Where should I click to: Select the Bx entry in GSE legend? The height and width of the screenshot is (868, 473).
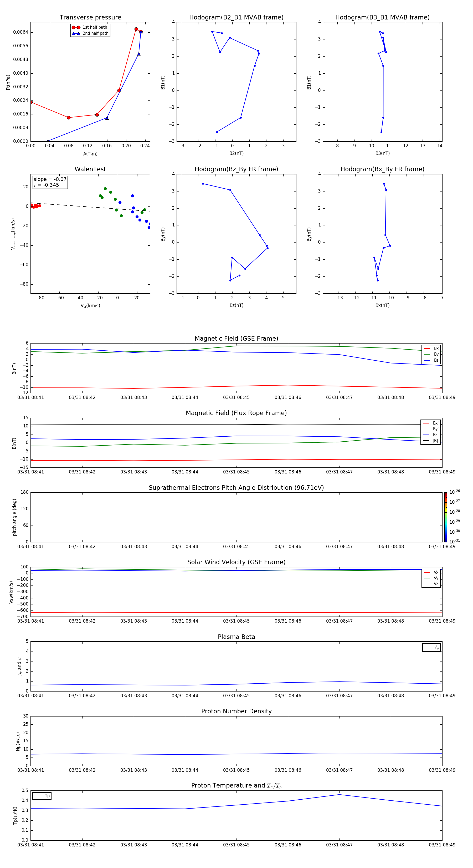431,349
